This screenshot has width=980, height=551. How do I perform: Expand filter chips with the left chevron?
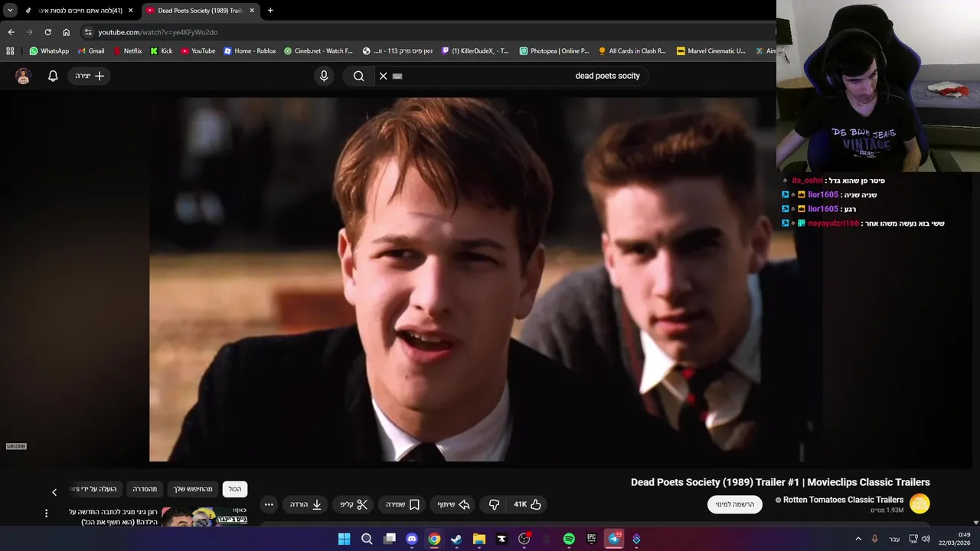(x=54, y=492)
